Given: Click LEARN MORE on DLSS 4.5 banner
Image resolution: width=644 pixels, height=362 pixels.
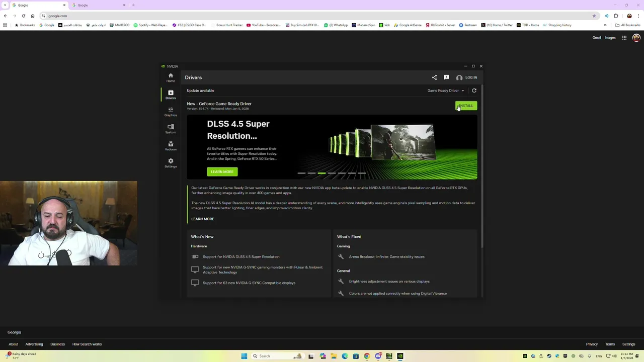Looking at the screenshot, I should click(222, 172).
